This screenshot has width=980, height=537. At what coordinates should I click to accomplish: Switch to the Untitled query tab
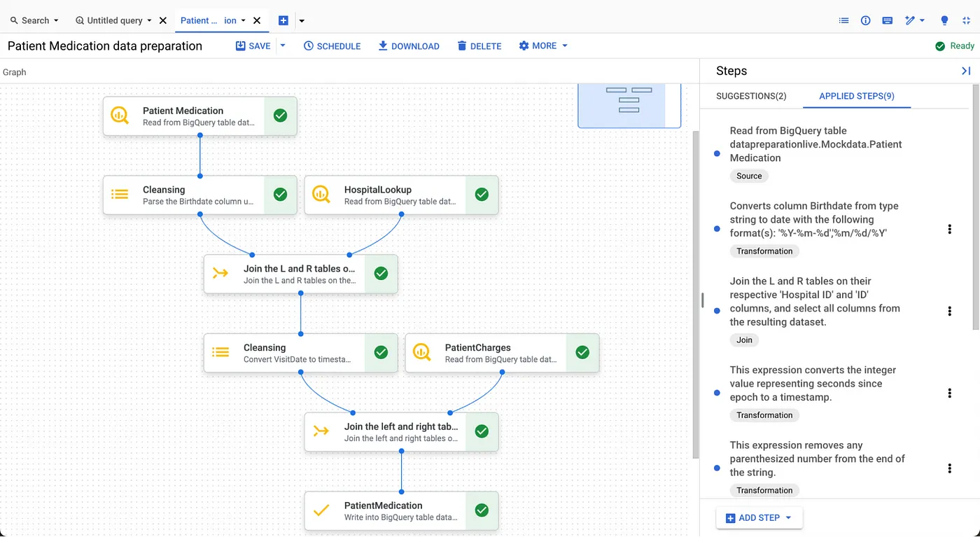(113, 20)
